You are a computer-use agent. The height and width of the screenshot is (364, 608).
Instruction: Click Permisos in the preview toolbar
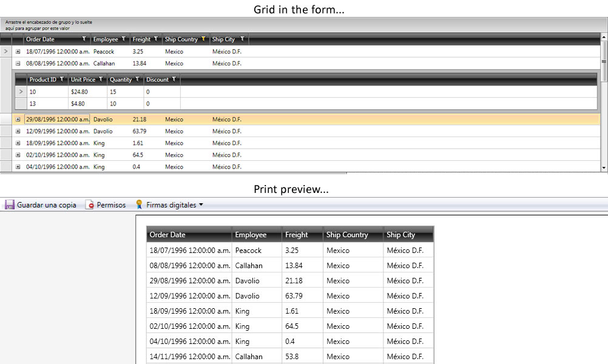tap(106, 204)
